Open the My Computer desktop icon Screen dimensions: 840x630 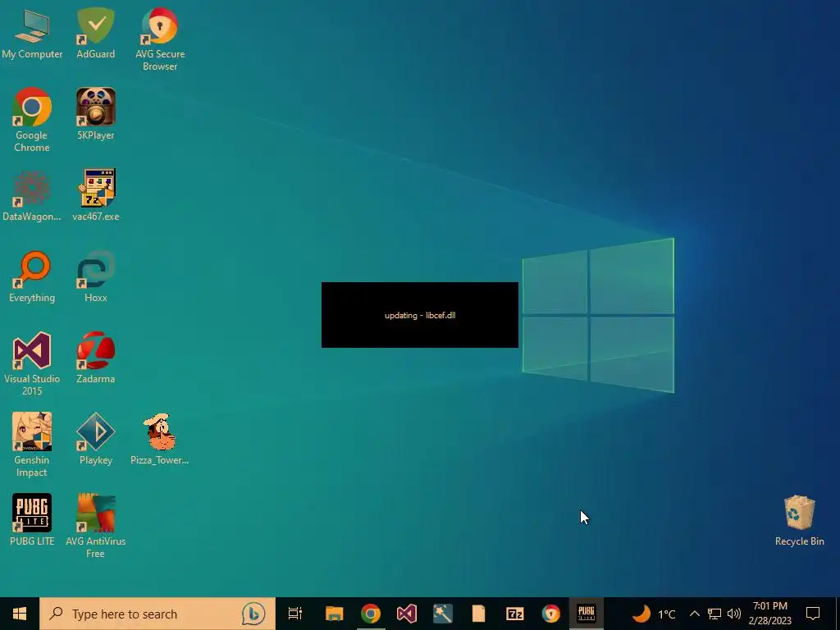[32, 33]
